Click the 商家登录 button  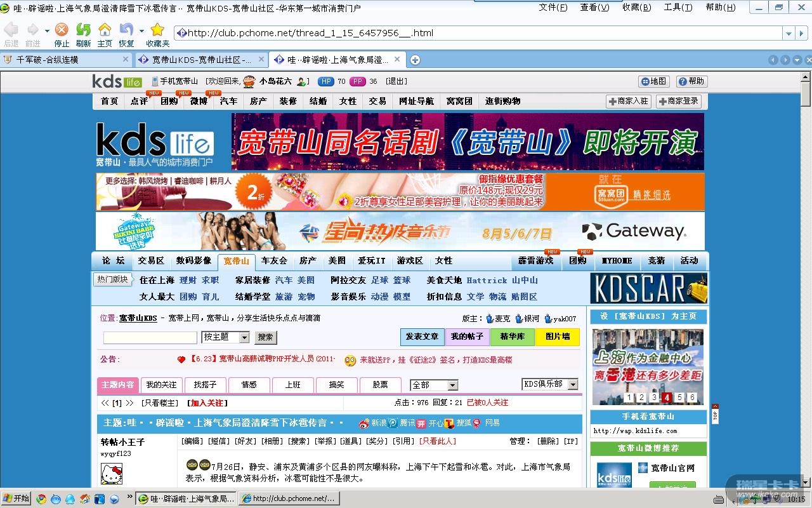[679, 101]
